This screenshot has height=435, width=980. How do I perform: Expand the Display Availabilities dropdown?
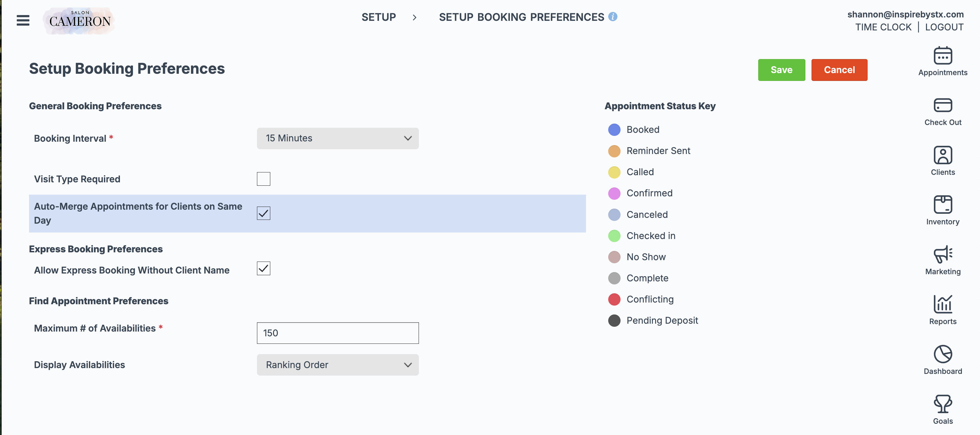(x=338, y=365)
